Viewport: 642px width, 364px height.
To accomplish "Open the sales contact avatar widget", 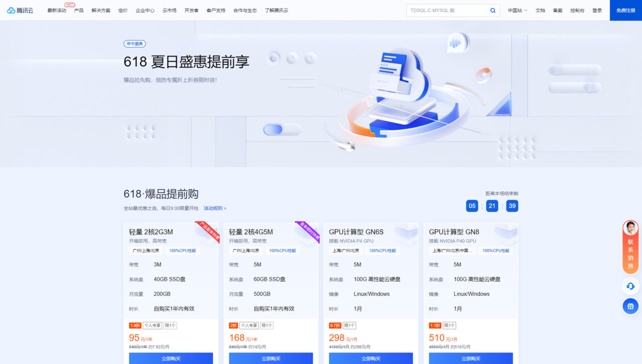I will tap(630, 229).
